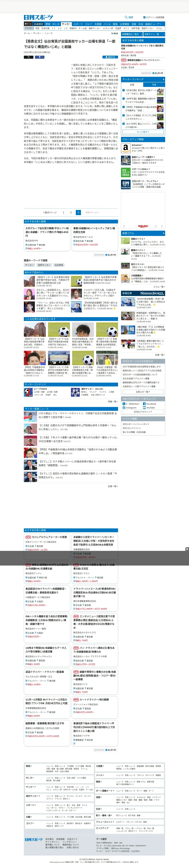Open the 会員限定 navigation tab
189x868 pixels.
click(x=39, y=24)
